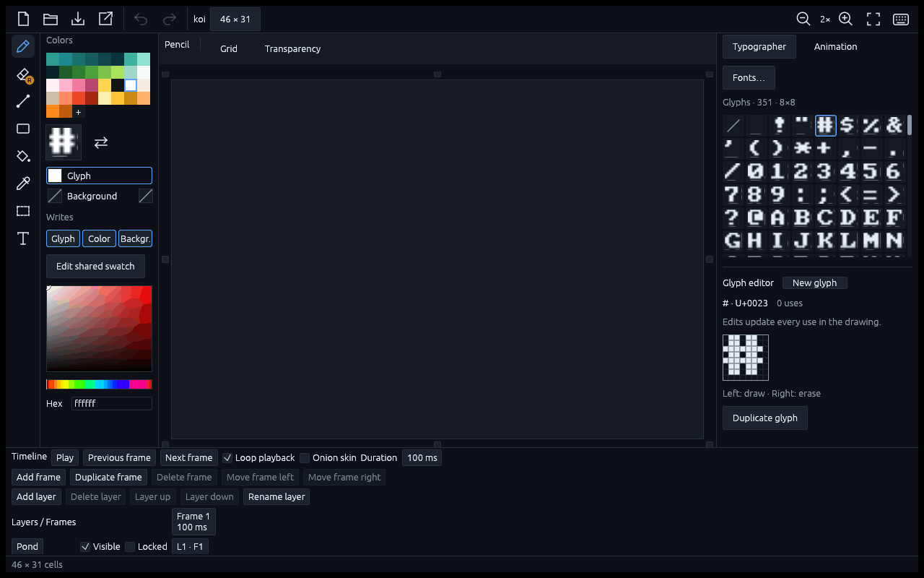This screenshot has width=924, height=578.
Task: Select the Eyedropper tool
Action: tap(23, 184)
